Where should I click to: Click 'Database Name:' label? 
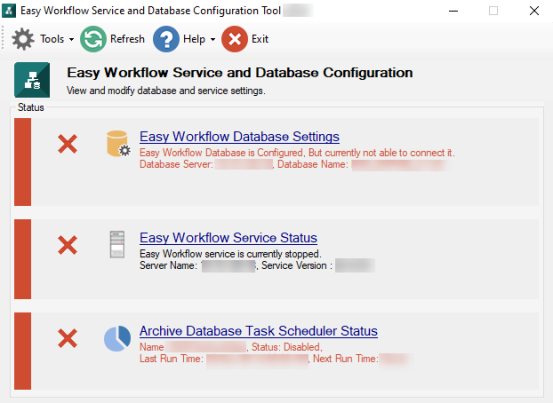(313, 164)
